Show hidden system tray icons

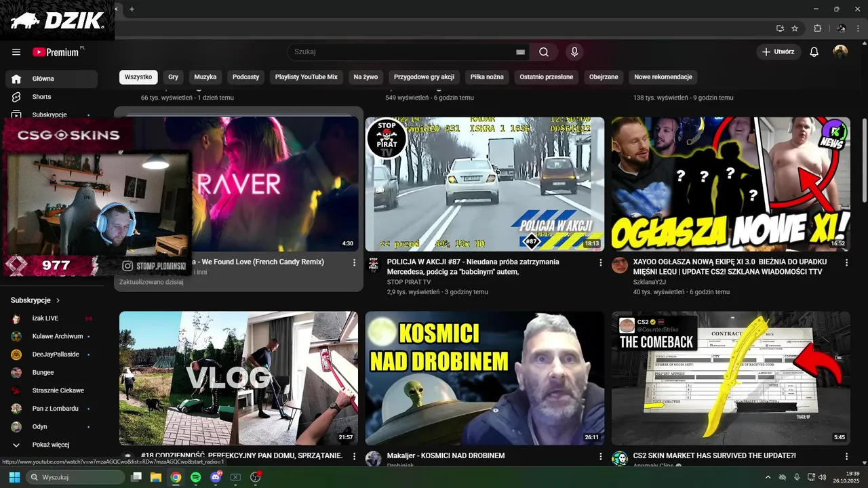[768, 477]
